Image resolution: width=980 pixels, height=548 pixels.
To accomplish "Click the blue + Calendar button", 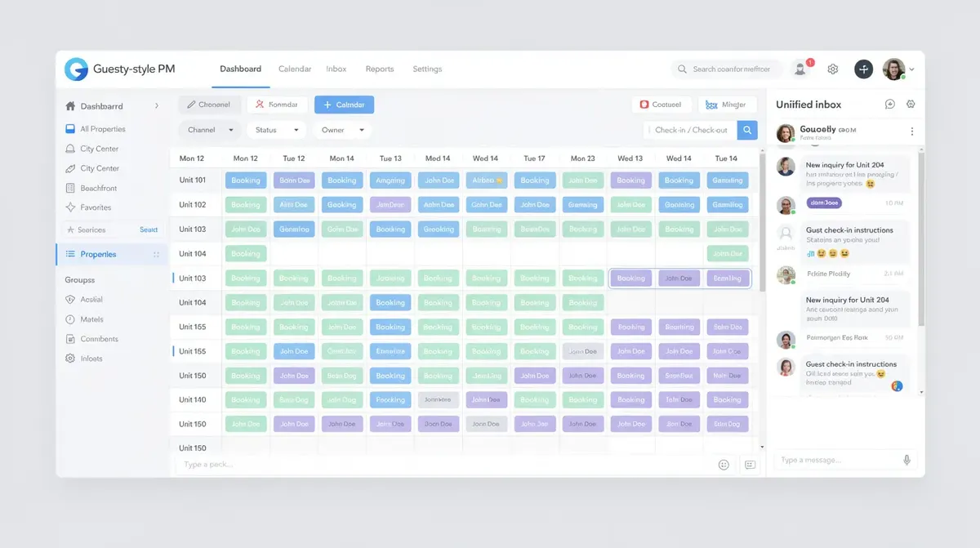I will (344, 105).
